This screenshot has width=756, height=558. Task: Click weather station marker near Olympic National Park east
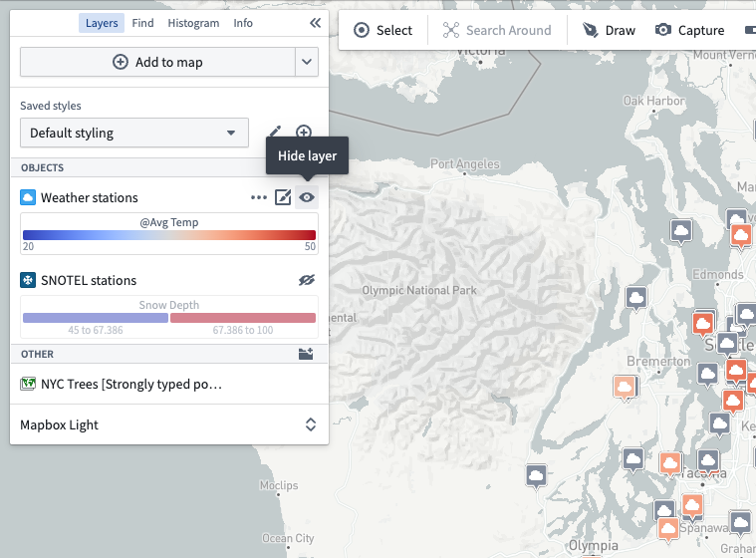tap(635, 299)
